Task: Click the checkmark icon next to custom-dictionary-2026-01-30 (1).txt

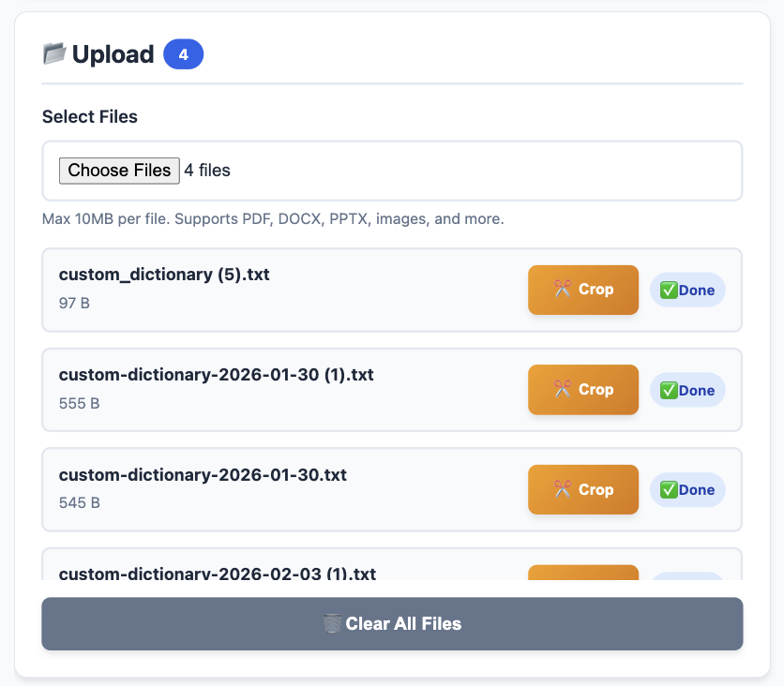Action: (668, 390)
